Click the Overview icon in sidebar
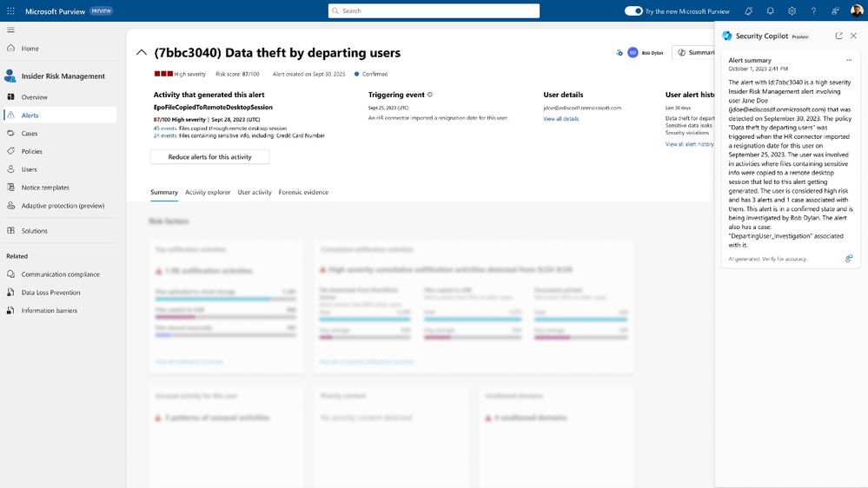The image size is (868, 488). [x=10, y=97]
